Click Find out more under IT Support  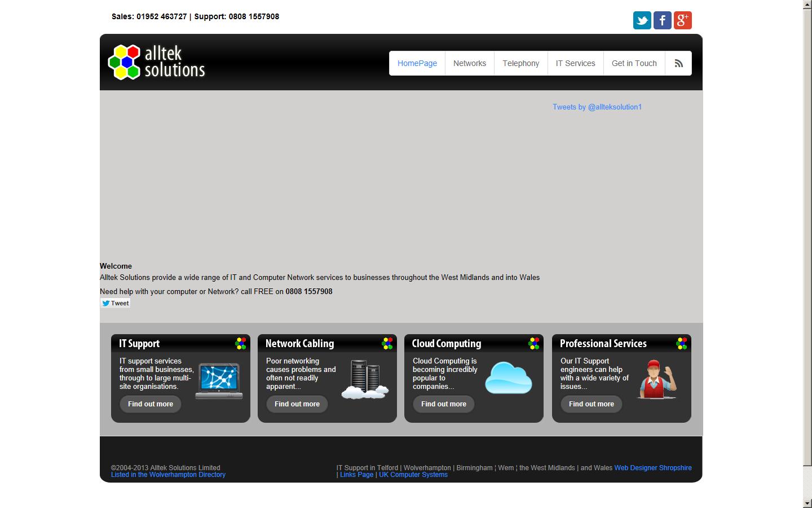151,404
